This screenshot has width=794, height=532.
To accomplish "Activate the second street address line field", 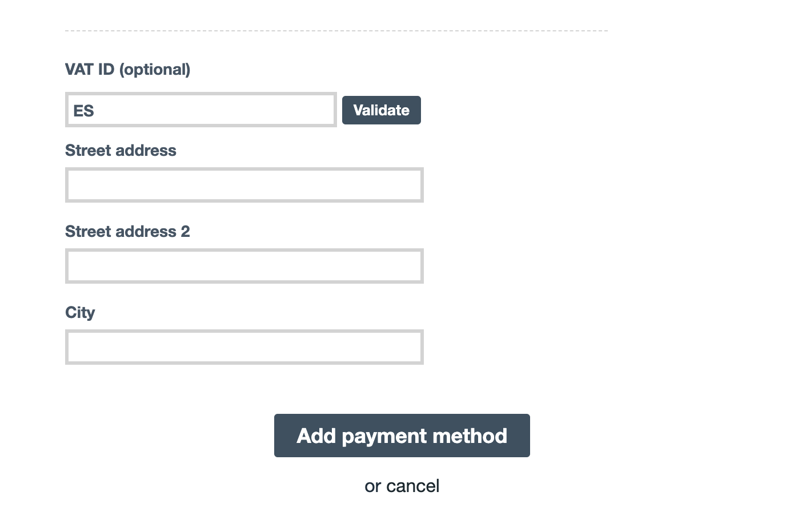I will point(244,266).
